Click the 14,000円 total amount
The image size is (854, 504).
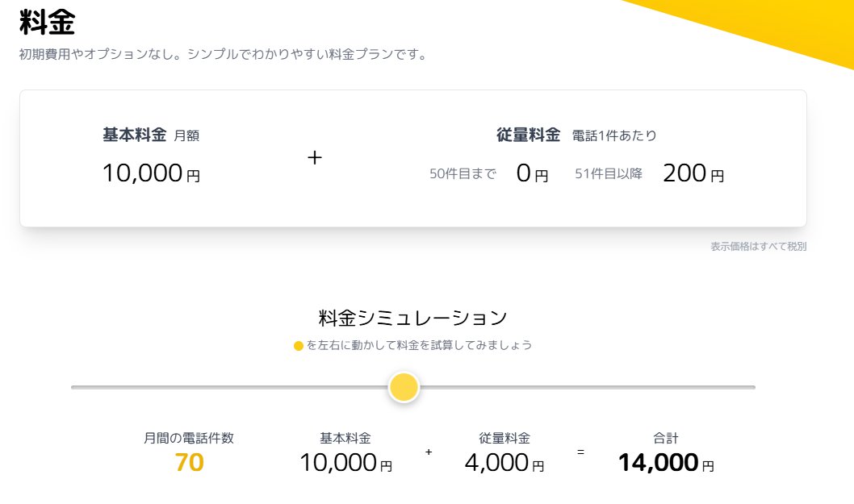click(x=666, y=463)
